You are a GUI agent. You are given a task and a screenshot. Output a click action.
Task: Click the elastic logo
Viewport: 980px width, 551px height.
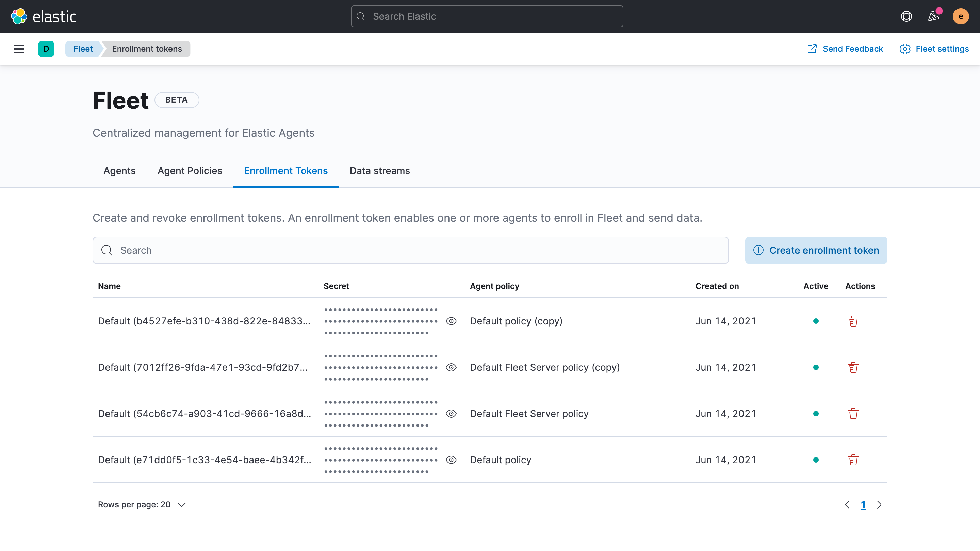[44, 16]
